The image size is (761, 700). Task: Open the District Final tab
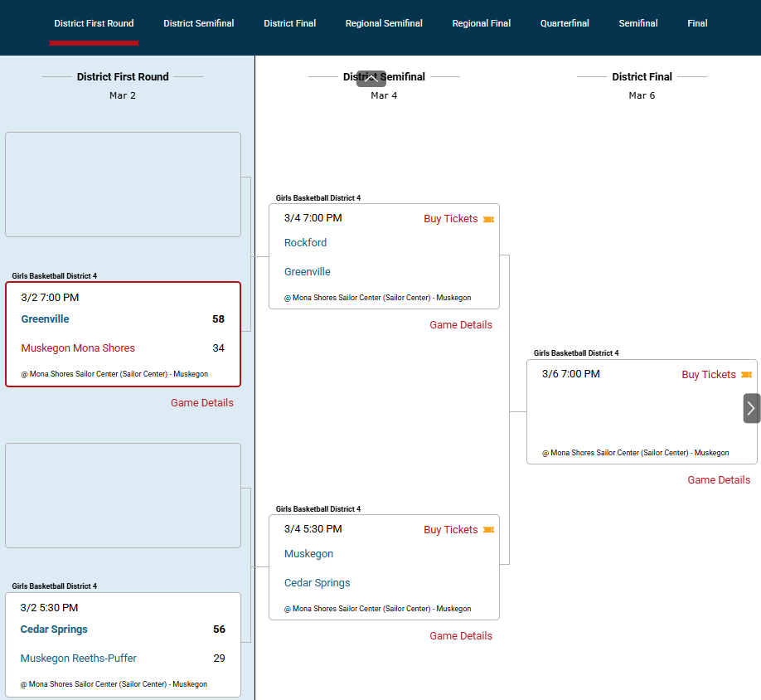[289, 23]
